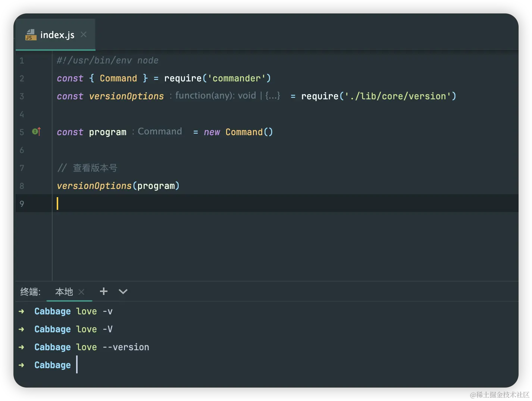Close the index.js editor tab
Screen dimensions: 532x401
pos(84,34)
